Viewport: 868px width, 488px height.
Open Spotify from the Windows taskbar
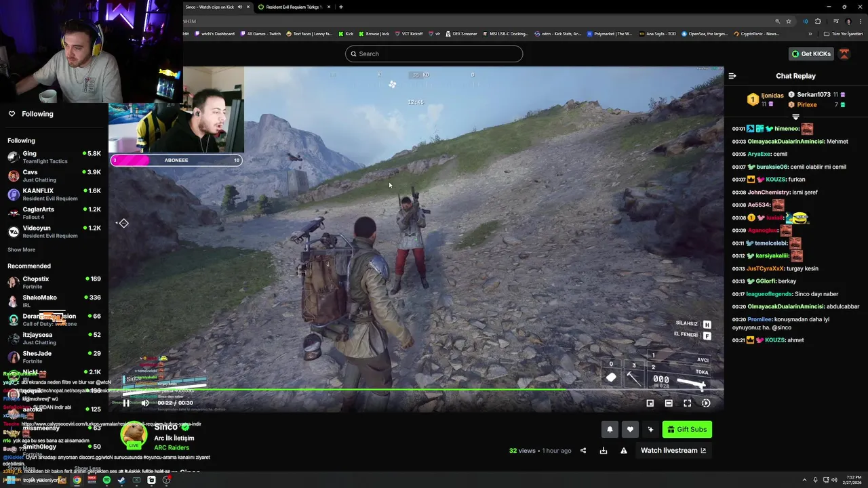pyautogui.click(x=106, y=481)
